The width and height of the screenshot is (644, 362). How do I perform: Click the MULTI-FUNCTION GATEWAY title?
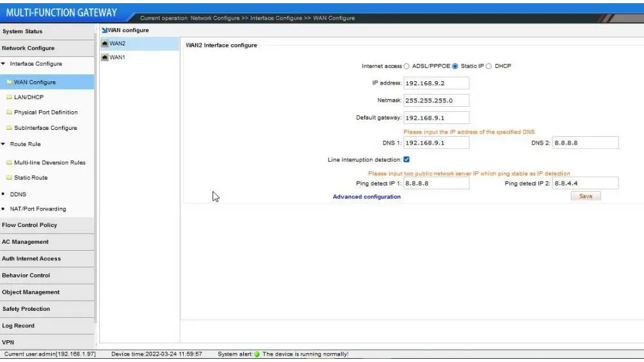(61, 13)
